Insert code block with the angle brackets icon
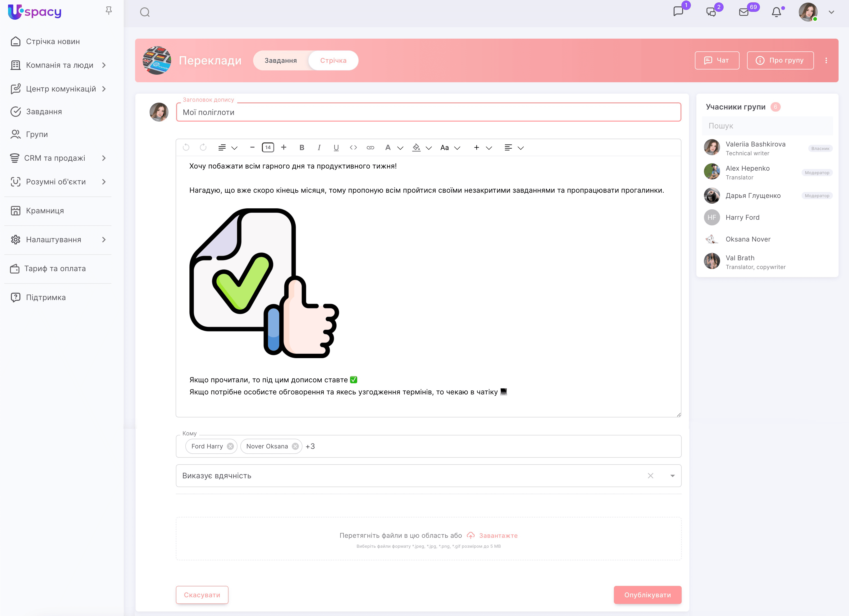The height and width of the screenshot is (616, 849). (353, 147)
